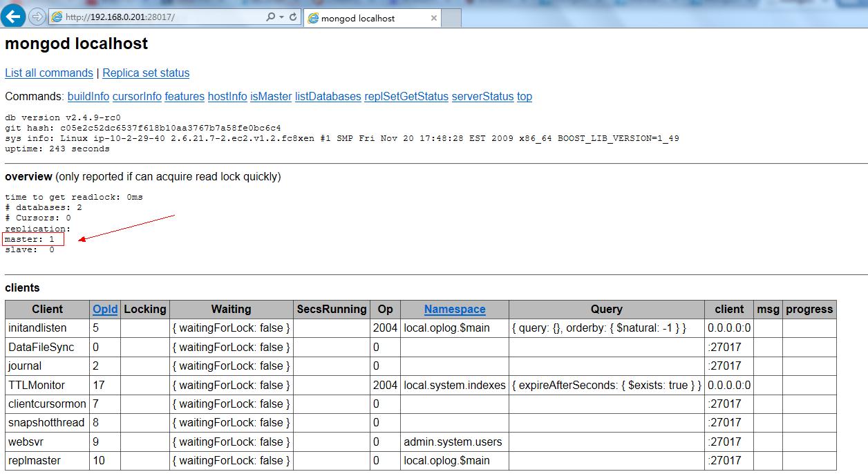868x474 pixels.
Task: Click the 'time to get readlock: 0ms' line
Action: pos(74,197)
